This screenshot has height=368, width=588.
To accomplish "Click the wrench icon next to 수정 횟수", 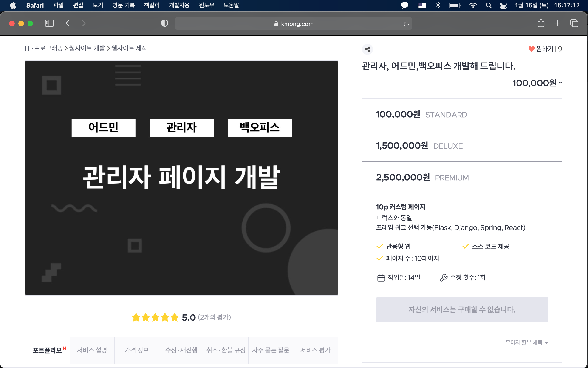I will (x=444, y=278).
